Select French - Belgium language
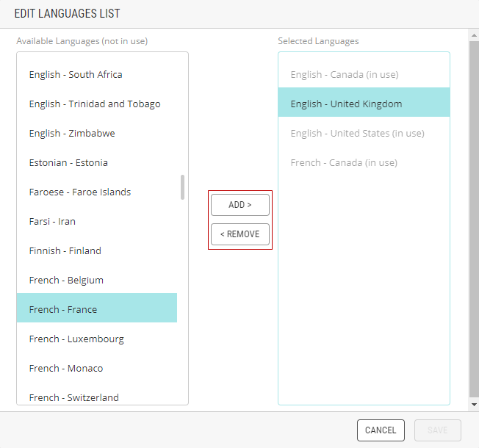 point(97,280)
